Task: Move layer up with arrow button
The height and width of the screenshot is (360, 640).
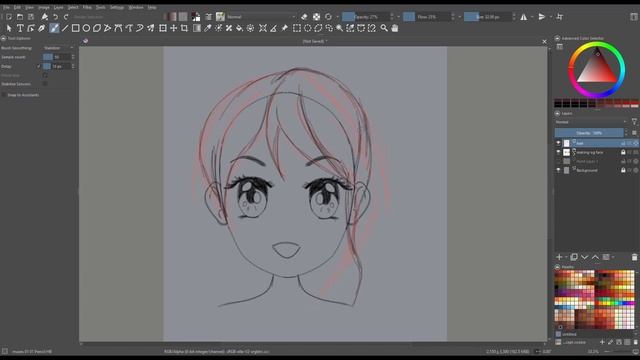Action: coord(596,257)
